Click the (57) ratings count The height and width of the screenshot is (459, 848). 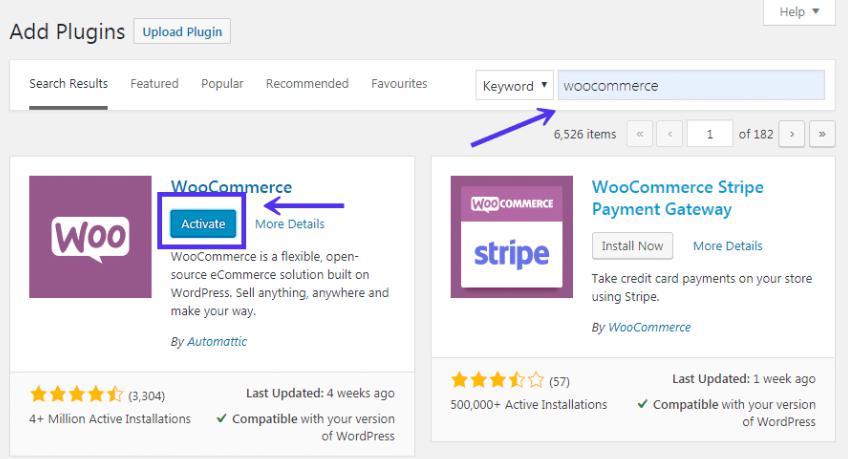[x=559, y=382]
